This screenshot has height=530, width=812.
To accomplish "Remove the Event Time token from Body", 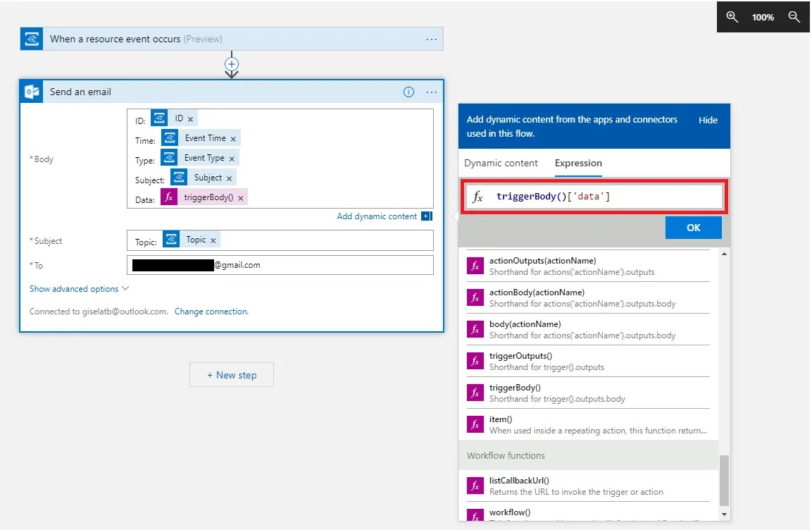I will 233,139.
